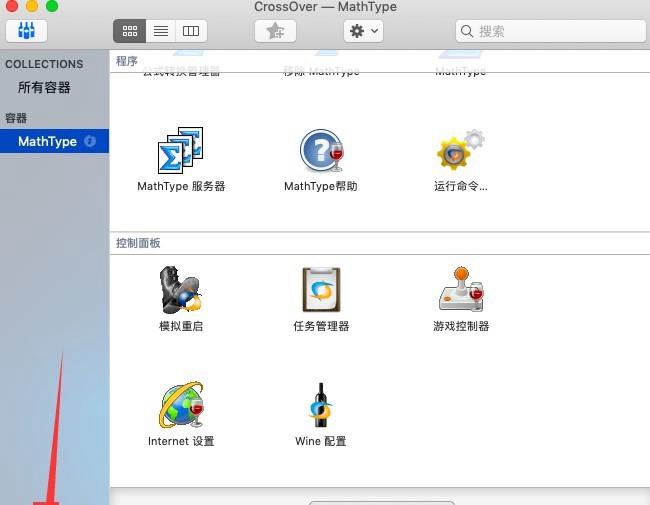Click the 运行命令... label text

point(461,187)
